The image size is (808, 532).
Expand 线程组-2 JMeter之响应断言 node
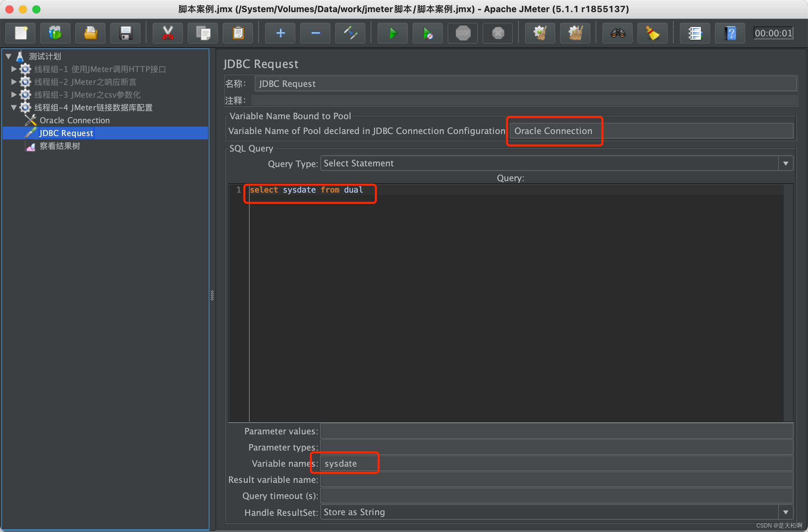click(14, 82)
